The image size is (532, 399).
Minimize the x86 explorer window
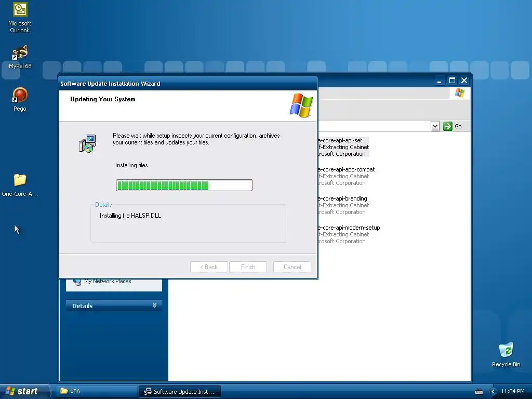440,81
